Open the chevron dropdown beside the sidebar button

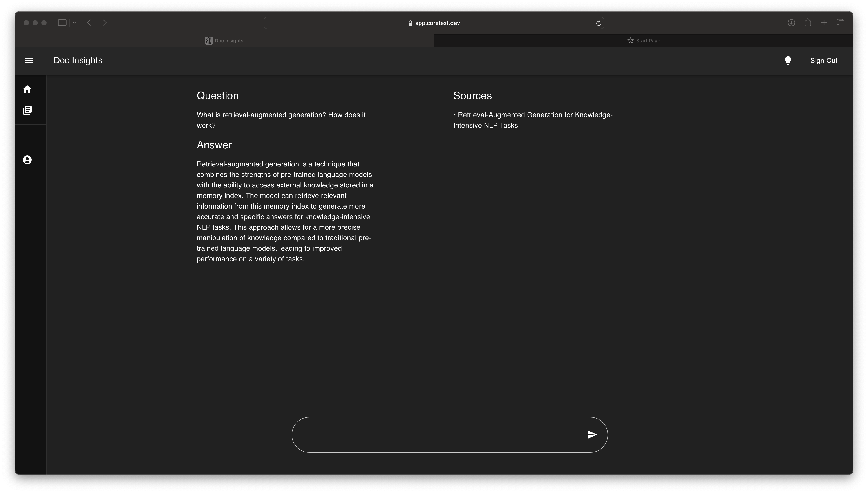[x=74, y=23]
